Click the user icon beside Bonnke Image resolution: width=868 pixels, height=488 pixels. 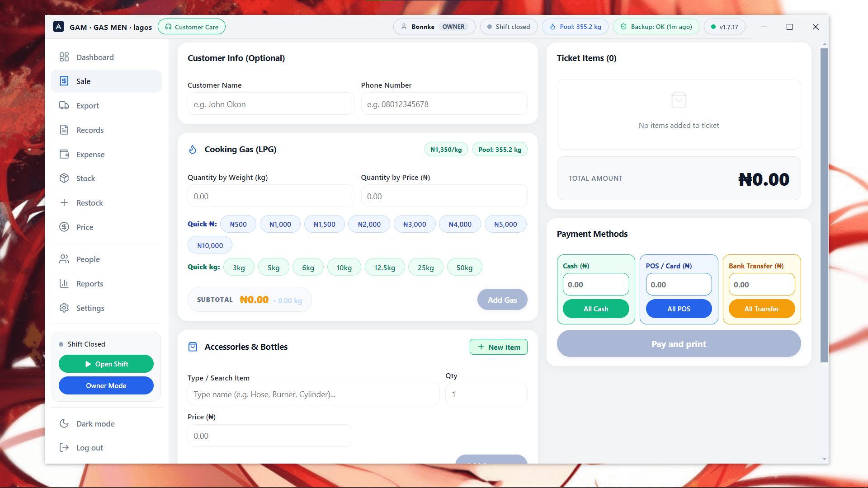[404, 27]
